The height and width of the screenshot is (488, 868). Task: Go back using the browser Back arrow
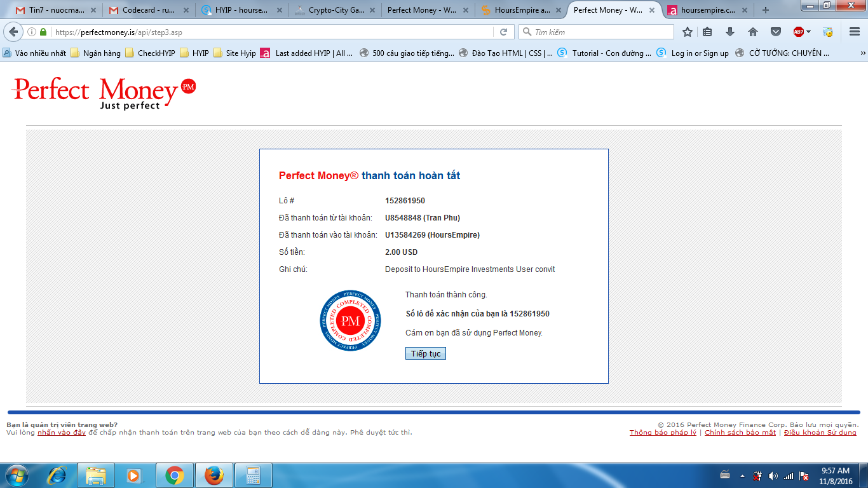[x=14, y=32]
